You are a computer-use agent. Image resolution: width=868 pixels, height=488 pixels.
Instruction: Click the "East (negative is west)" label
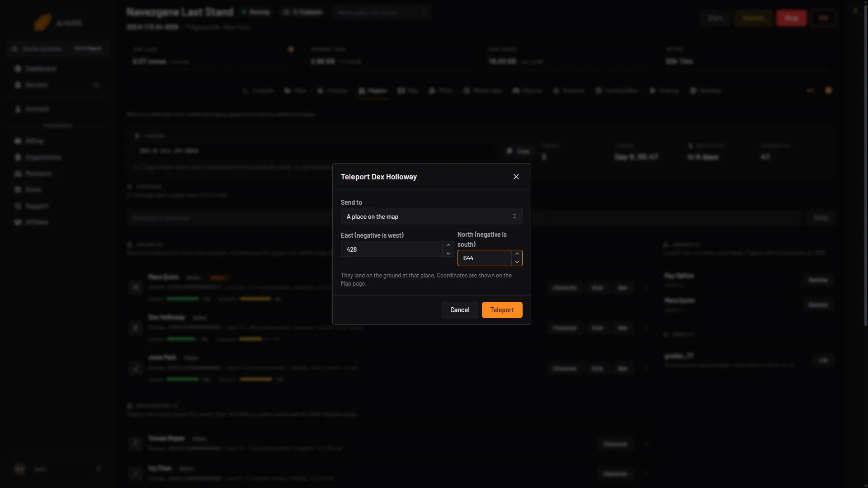pos(372,235)
